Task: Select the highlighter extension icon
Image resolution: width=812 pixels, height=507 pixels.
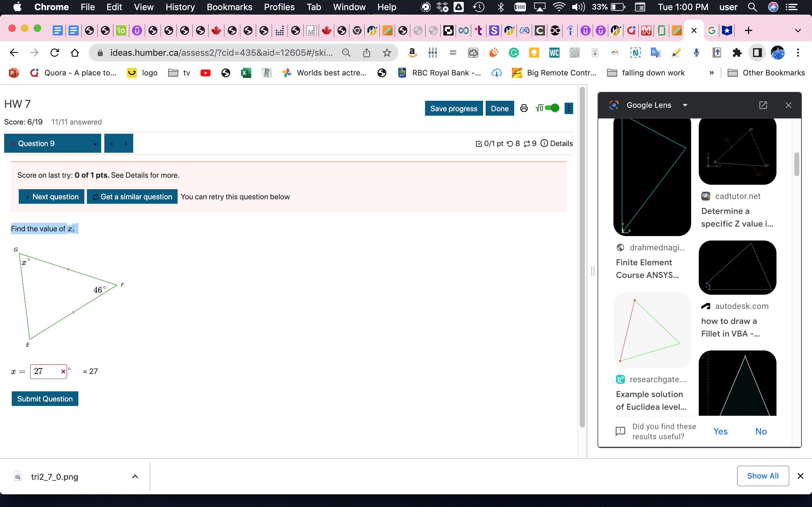Action: coord(675,52)
